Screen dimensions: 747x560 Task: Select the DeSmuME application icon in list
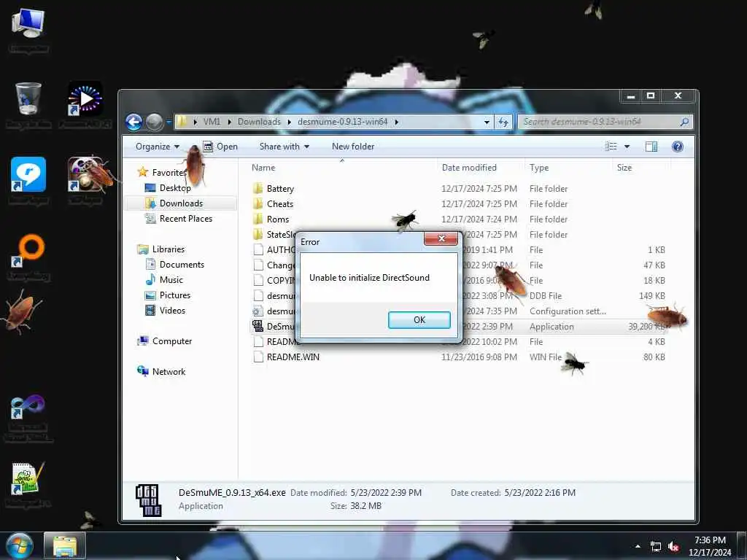coord(258,326)
